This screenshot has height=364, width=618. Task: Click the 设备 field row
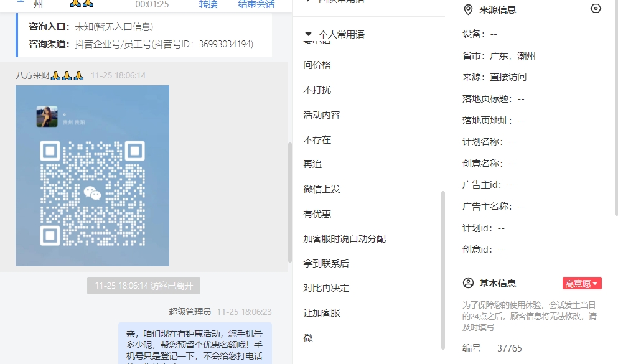[x=480, y=34]
